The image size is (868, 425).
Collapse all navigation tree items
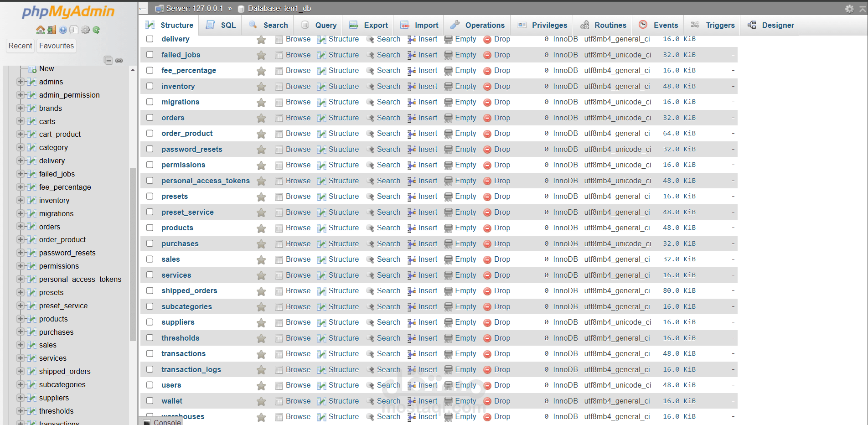(108, 60)
